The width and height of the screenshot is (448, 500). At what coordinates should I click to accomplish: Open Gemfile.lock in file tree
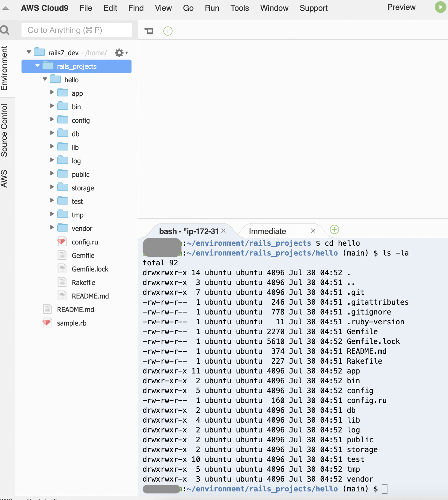pyautogui.click(x=90, y=269)
